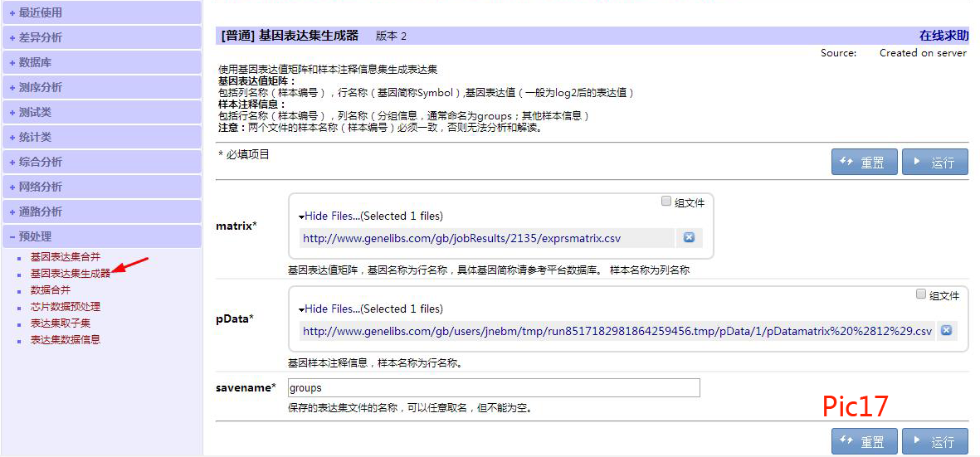Viewport: 980px width, 457px height.
Task: Remove the exprsmatrix.csv file from matrix
Action: pyautogui.click(x=689, y=238)
